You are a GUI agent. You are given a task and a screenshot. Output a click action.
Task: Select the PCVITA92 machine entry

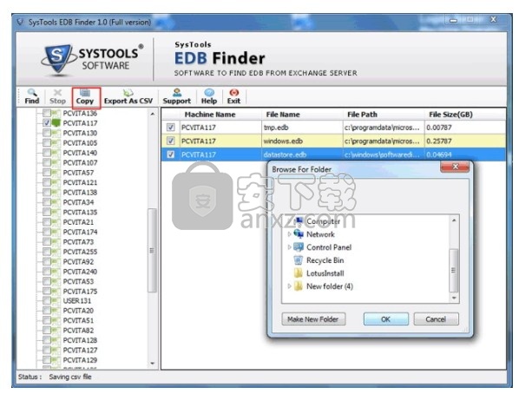click(x=78, y=261)
